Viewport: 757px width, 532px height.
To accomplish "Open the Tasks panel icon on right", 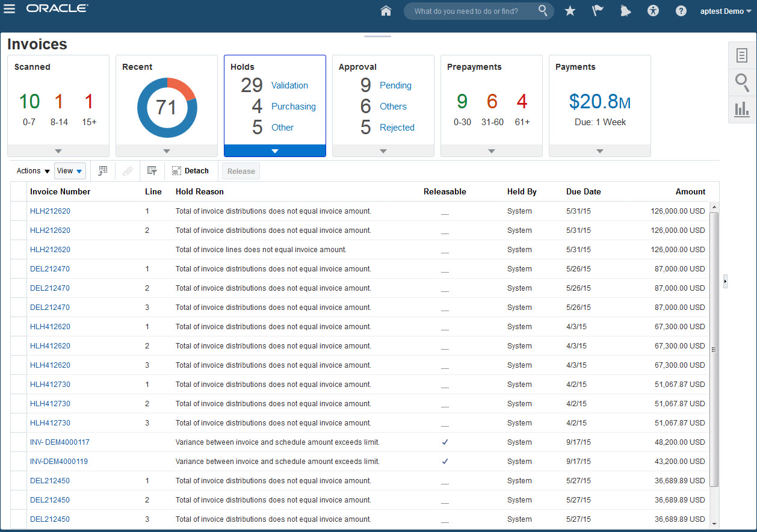I will pyautogui.click(x=742, y=55).
